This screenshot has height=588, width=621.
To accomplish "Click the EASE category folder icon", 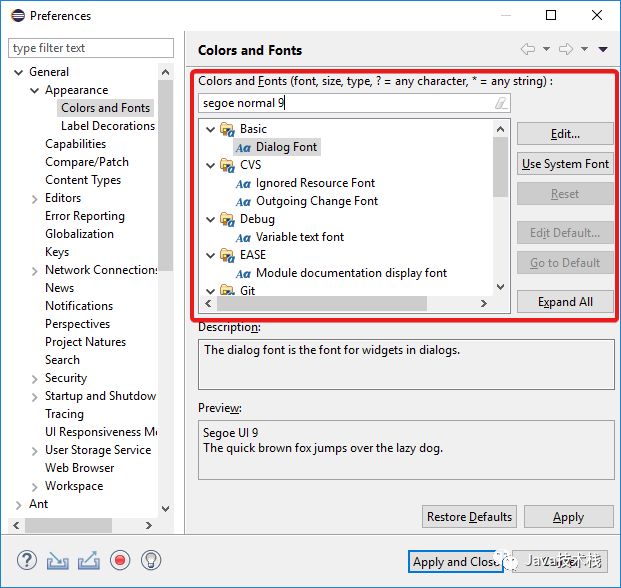I will [x=227, y=255].
